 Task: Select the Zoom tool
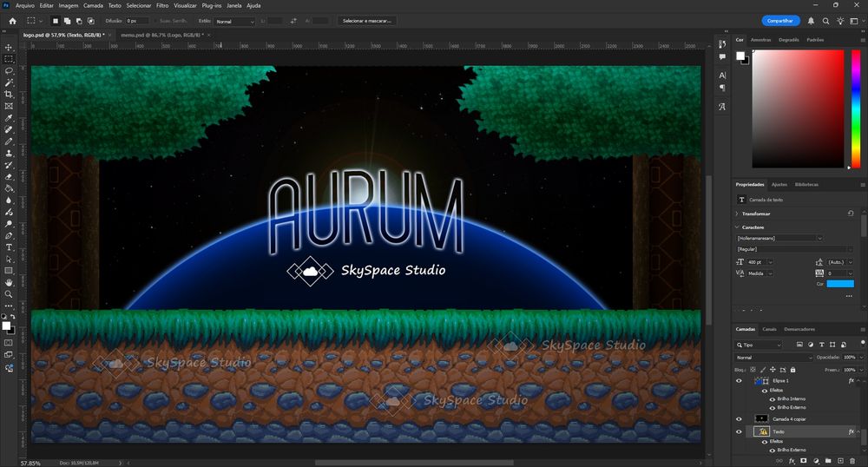9,293
